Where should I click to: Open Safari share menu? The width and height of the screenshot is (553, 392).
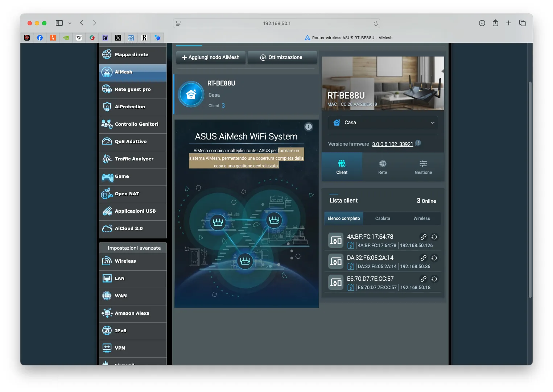[x=495, y=23]
